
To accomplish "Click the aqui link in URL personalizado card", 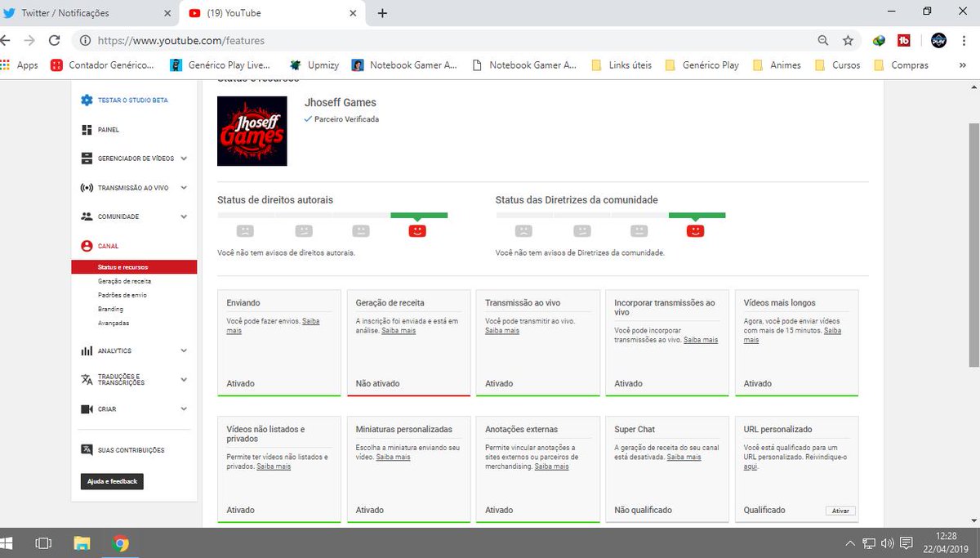I will coord(751,466).
